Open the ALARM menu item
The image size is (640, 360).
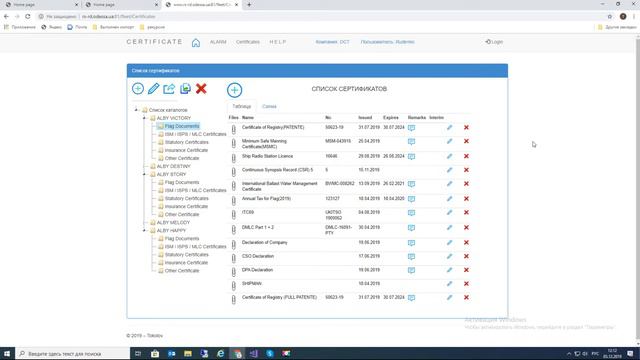coord(218,42)
